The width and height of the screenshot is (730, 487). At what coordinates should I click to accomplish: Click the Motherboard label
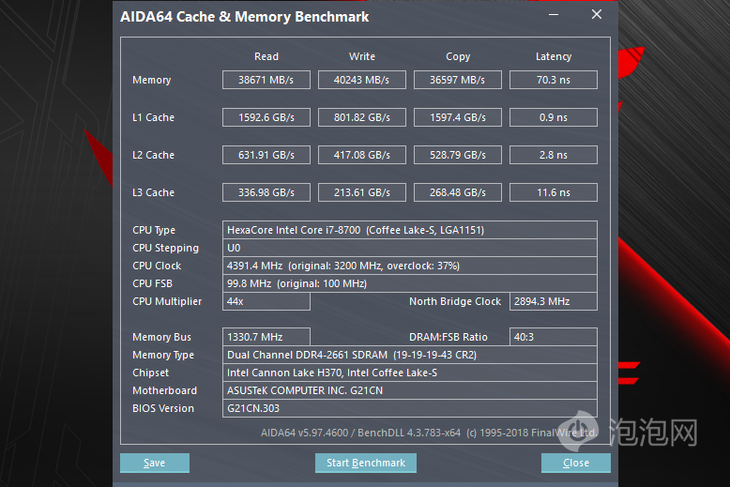[x=164, y=391]
